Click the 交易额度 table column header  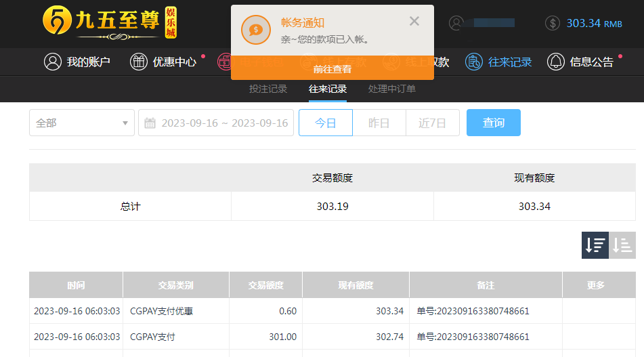click(265, 285)
